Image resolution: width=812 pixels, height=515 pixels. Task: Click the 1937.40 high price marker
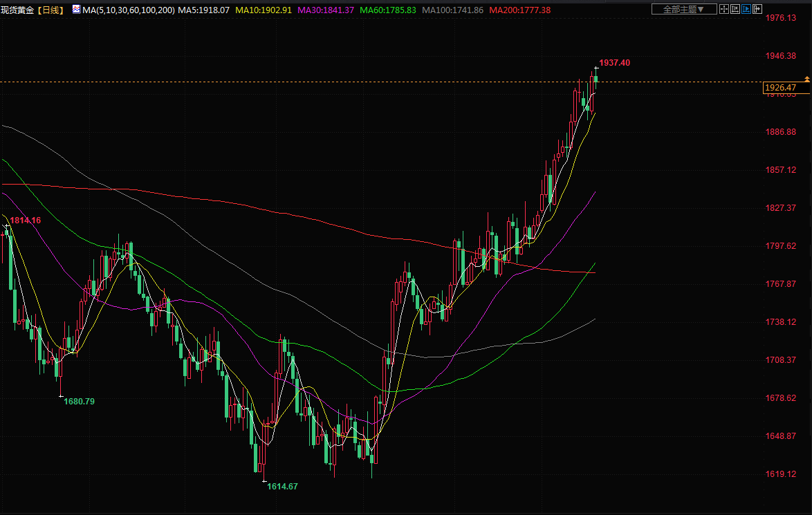pyautogui.click(x=614, y=63)
